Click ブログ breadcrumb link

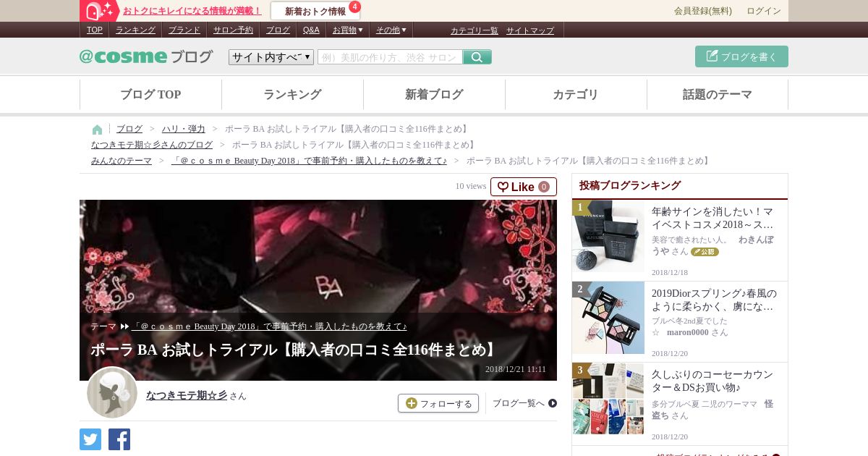pos(129,129)
